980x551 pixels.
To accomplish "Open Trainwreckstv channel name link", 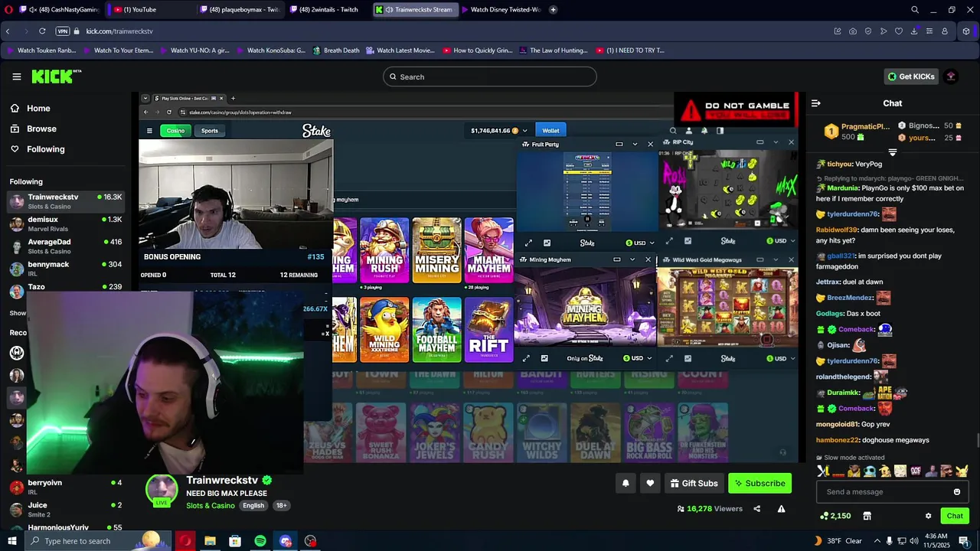I will (x=222, y=480).
